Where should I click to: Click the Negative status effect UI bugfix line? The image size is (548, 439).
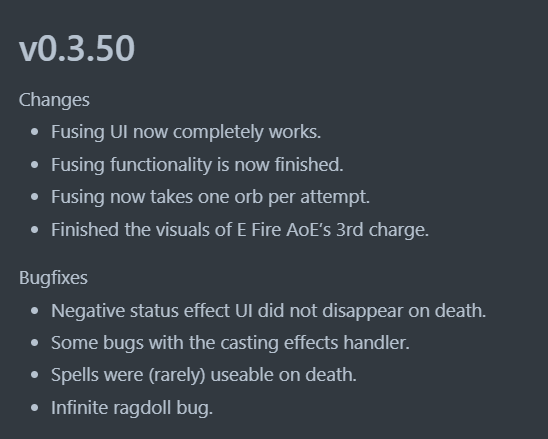(268, 311)
